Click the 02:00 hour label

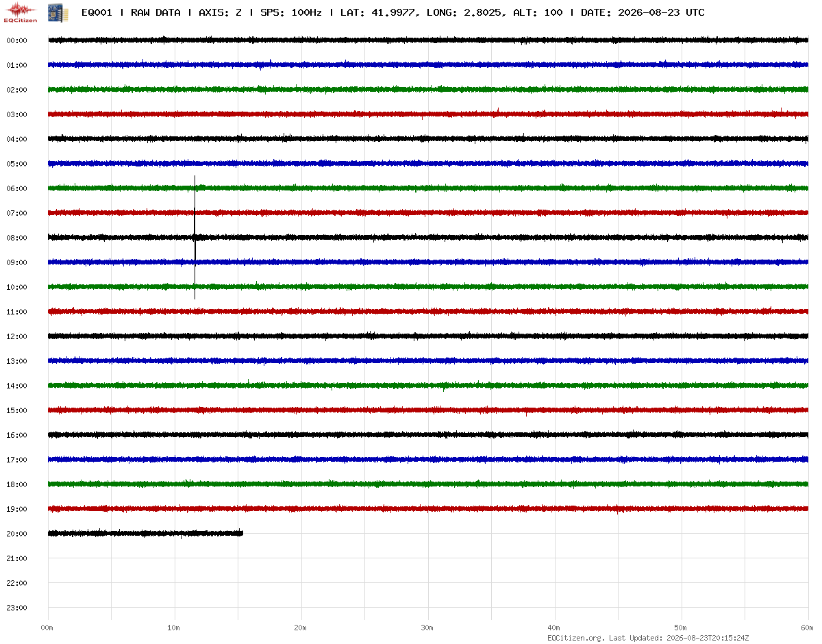(x=16, y=90)
